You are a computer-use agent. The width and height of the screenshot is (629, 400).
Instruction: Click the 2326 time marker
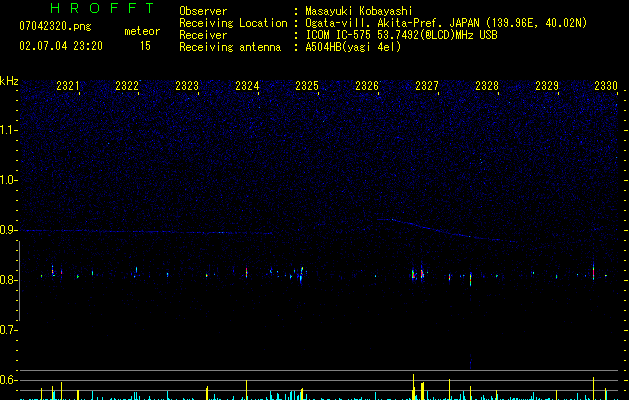[367, 85]
